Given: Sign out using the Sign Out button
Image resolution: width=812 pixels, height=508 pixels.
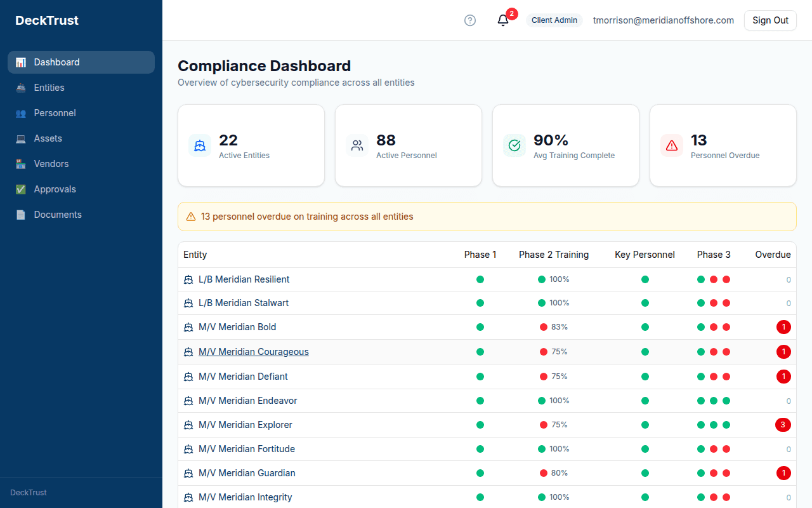Looking at the screenshot, I should (x=769, y=20).
